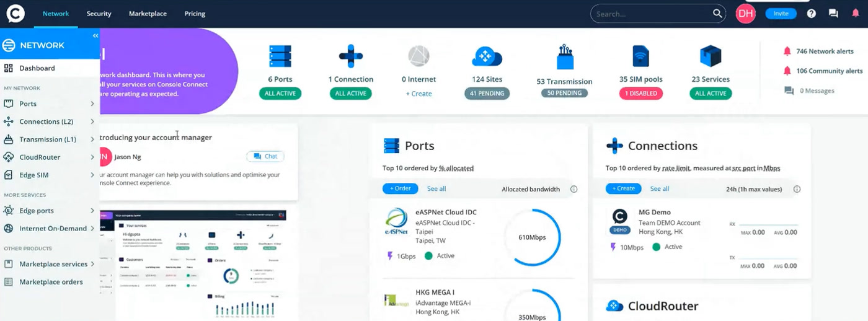Click the 106 Community alerts text
The height and width of the screenshot is (321, 868).
[x=830, y=71]
